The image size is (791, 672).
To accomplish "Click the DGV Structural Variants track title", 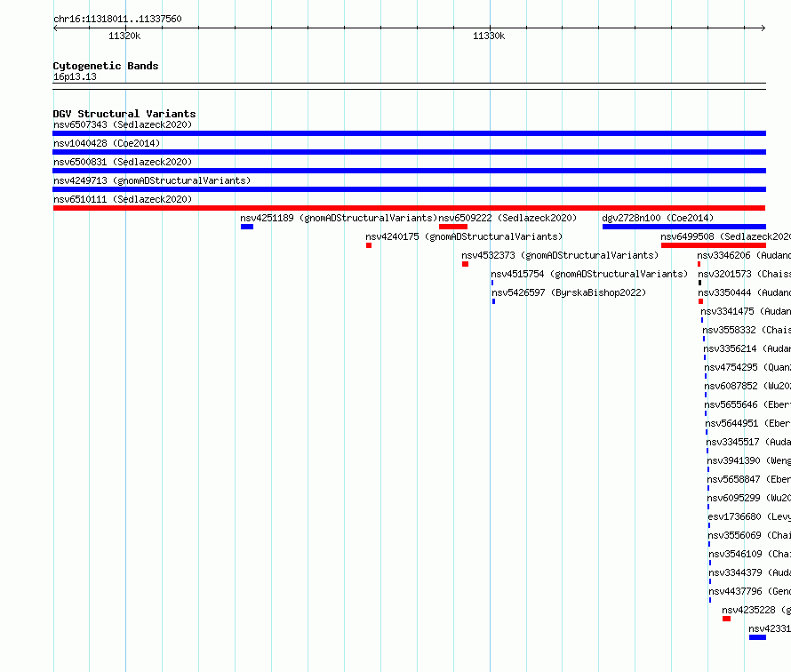I will point(124,114).
